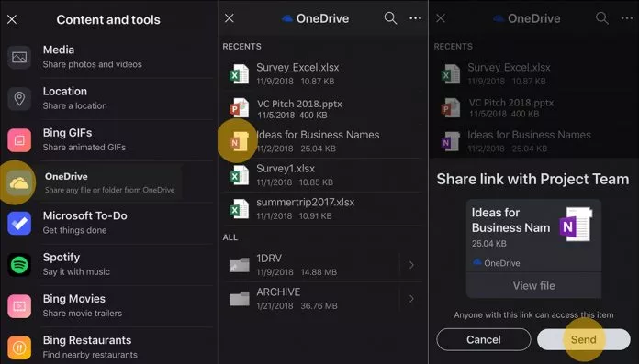Click the Excel icon of summertrip2017.xlsx
The image size is (639, 364).
click(x=240, y=209)
